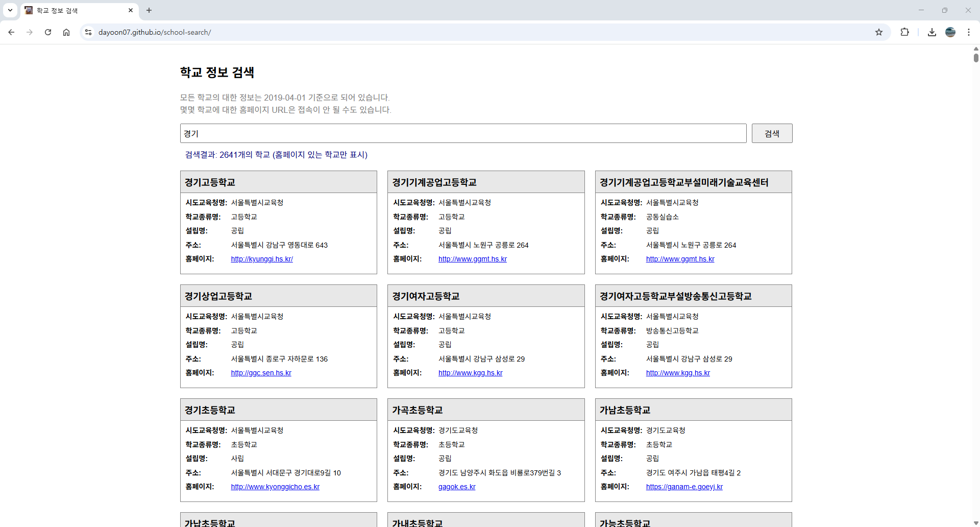
Task: Click the 가곡초등학교 card title
Action: (418, 410)
